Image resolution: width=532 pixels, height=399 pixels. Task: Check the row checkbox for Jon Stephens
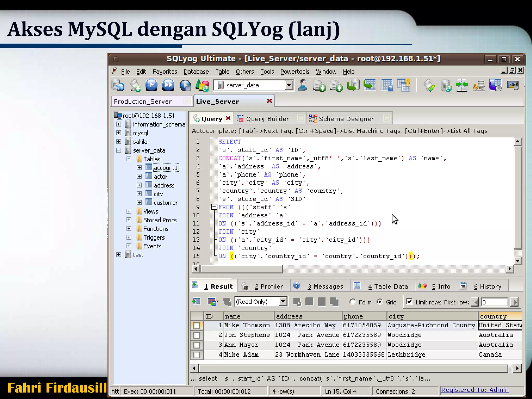(197, 335)
